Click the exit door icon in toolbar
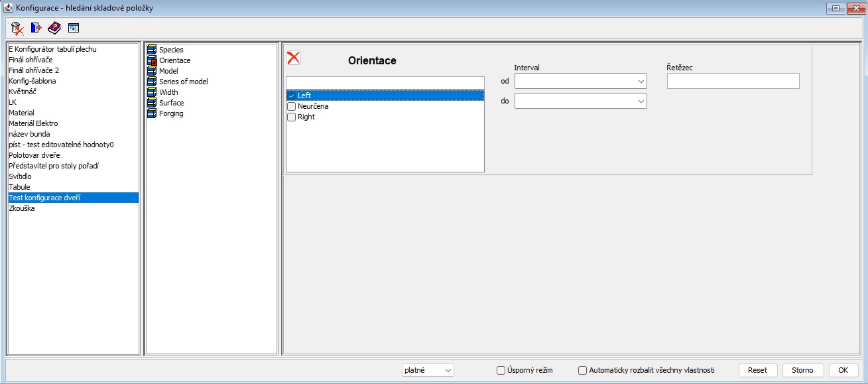The width and height of the screenshot is (868, 384). pos(36,28)
